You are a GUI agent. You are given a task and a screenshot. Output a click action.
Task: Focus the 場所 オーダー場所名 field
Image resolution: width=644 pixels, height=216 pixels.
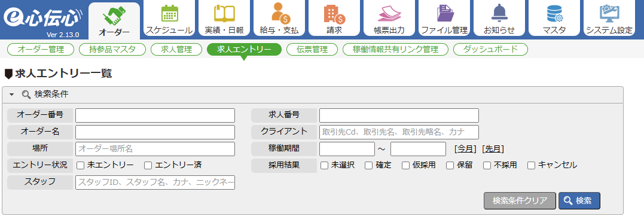click(155, 148)
